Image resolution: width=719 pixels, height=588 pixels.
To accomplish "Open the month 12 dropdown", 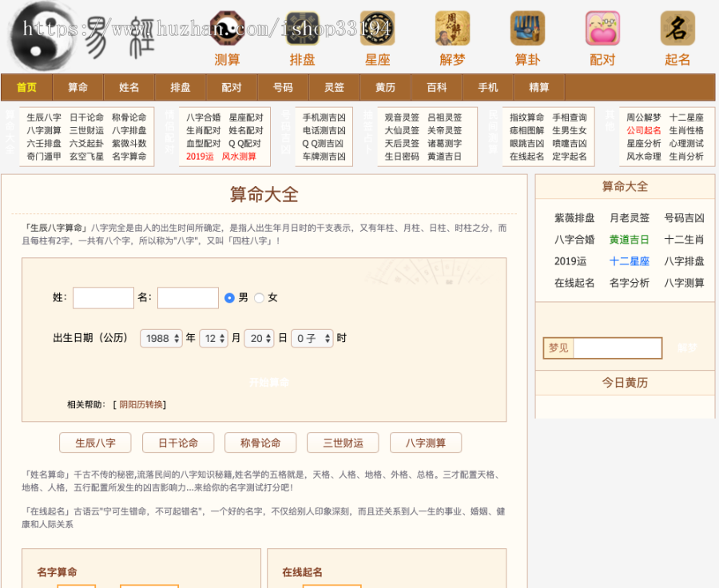I will pos(213,338).
